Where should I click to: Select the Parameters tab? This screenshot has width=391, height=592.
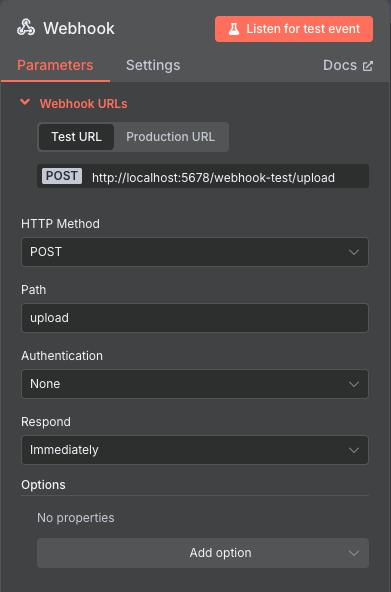55,65
